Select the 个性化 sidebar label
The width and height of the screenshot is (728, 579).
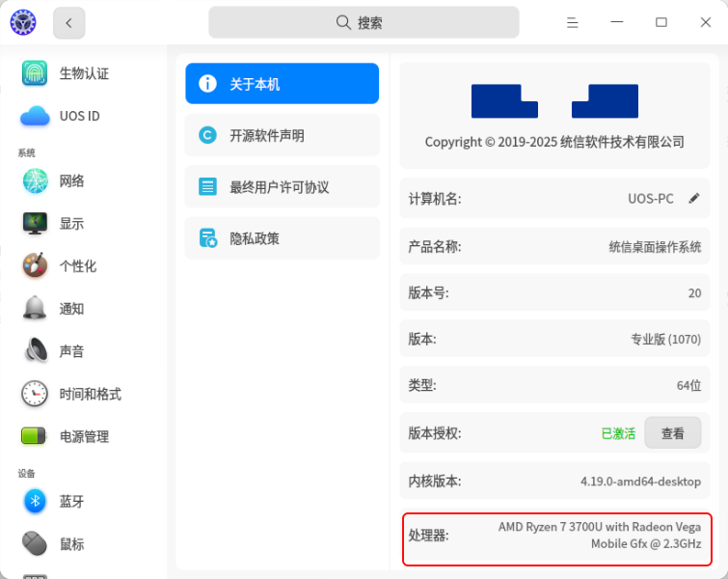(x=77, y=266)
